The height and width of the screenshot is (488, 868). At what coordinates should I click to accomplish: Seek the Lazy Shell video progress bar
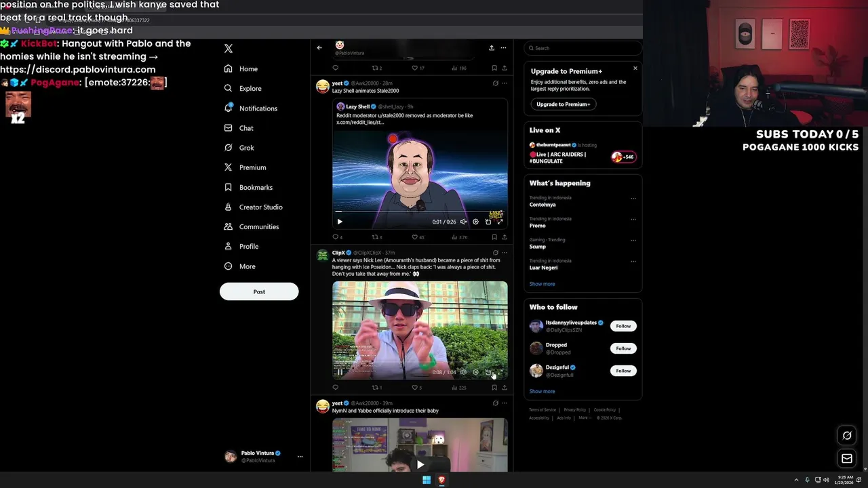point(420,212)
